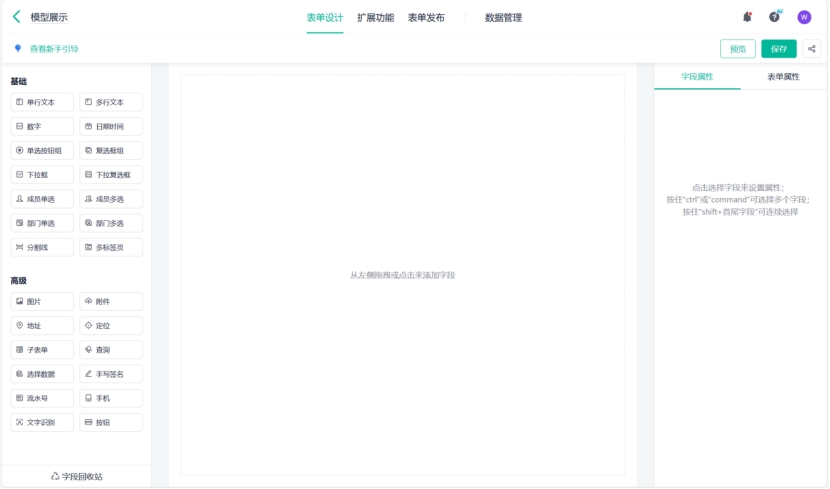
Task: Click the empty form canvas placeholder text
Action: pyautogui.click(x=402, y=275)
